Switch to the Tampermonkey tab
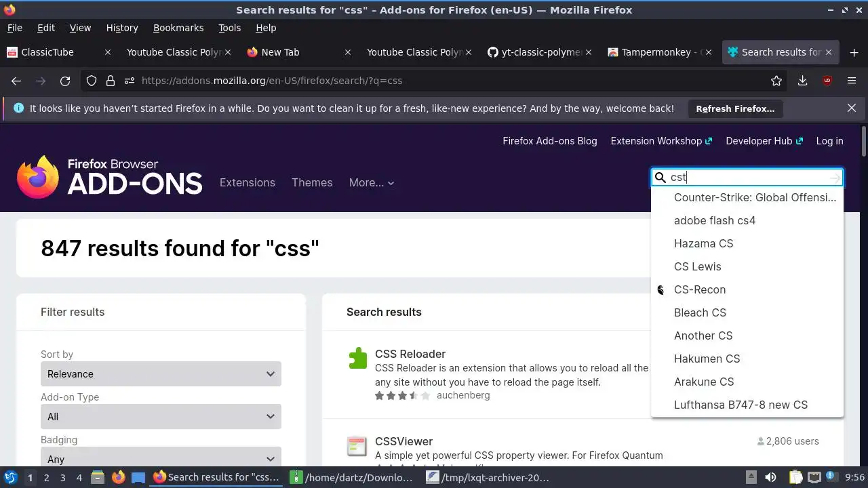The image size is (868, 488). point(660,52)
